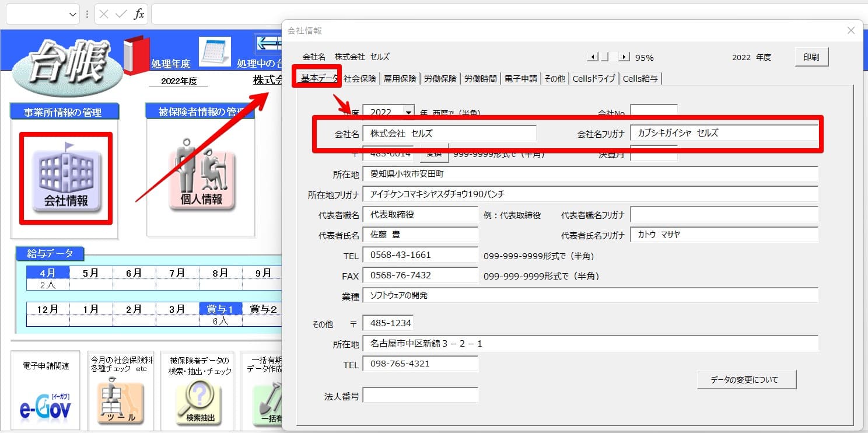Click the 6人 count under 賞与1
This screenshot has height=433, width=868.
pyautogui.click(x=220, y=320)
